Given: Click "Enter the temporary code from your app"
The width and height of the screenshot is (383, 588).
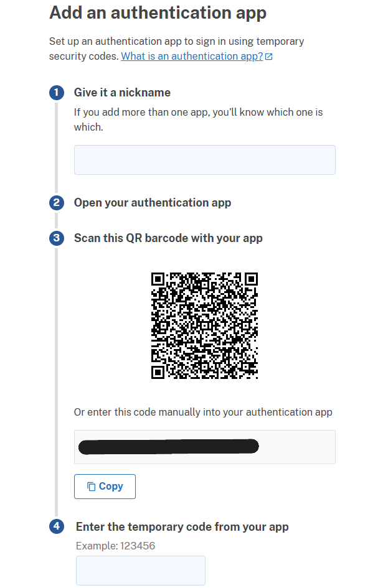Looking at the screenshot, I should [182, 526].
